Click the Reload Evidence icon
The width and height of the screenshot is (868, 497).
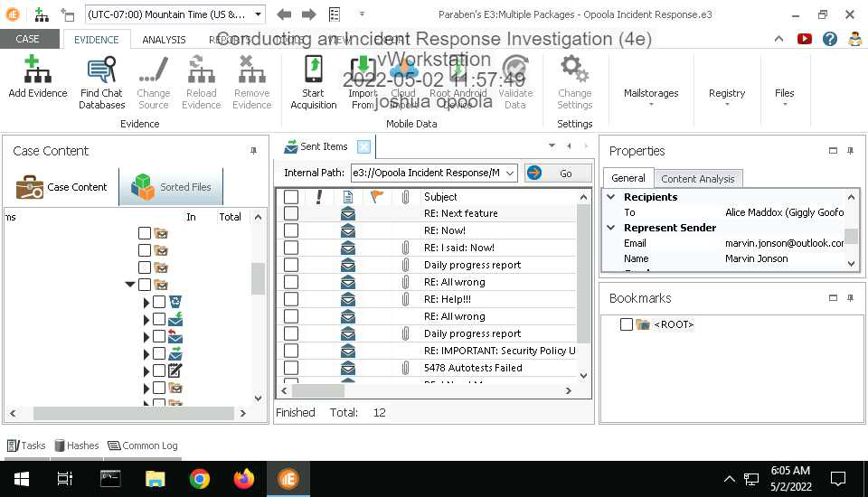tap(201, 70)
